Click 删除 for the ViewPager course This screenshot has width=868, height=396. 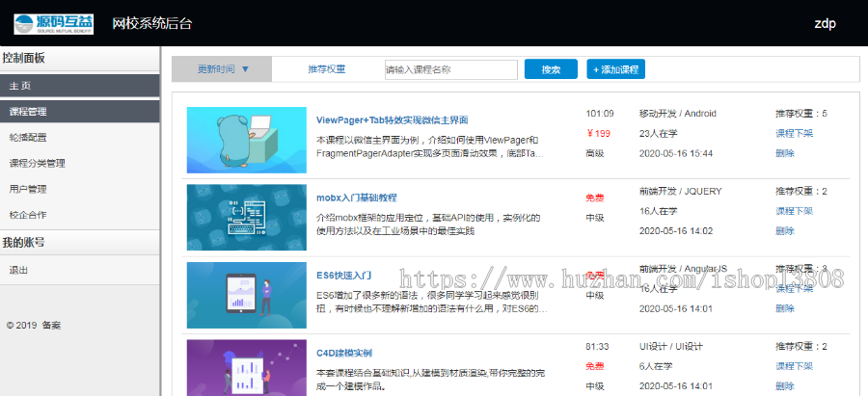pos(784,153)
